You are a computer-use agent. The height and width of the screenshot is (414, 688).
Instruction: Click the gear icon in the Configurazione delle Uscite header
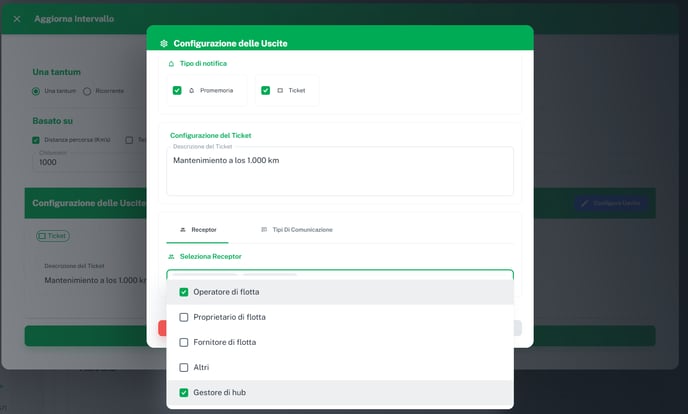pos(164,44)
